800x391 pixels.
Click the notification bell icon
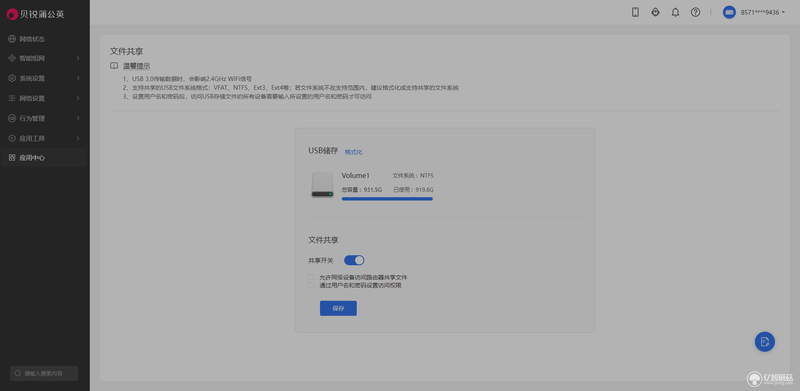click(x=676, y=12)
